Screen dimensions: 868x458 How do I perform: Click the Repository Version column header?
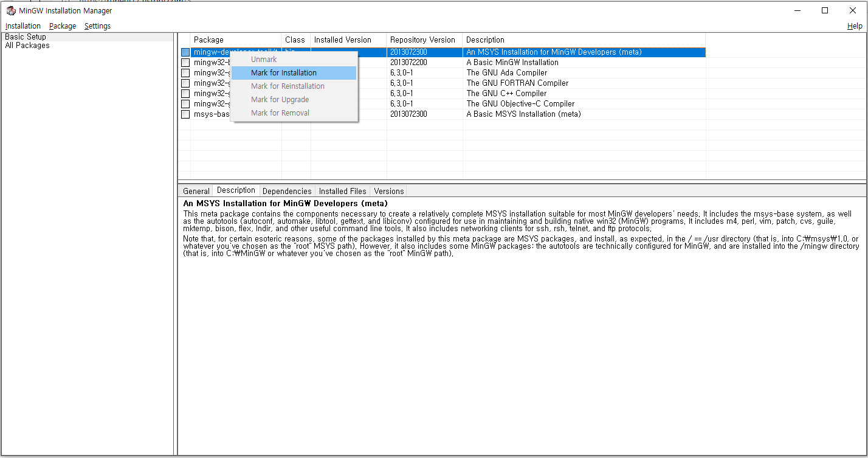pos(424,40)
